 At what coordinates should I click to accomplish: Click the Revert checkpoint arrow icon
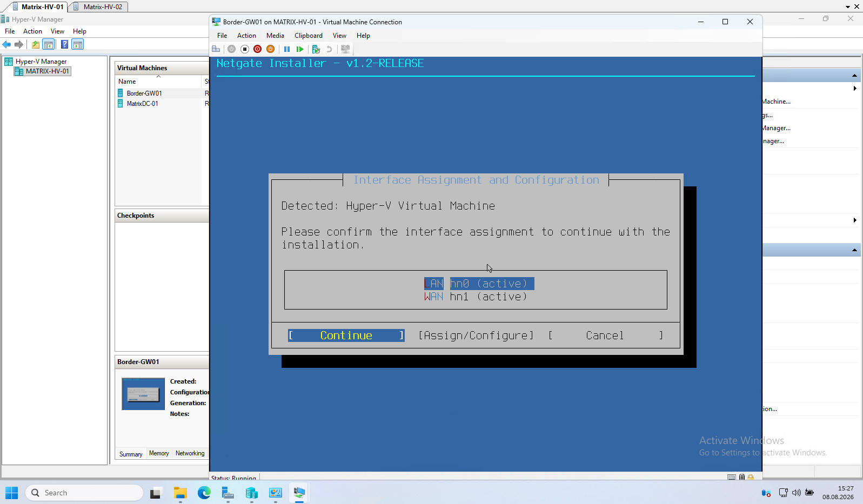(x=329, y=49)
